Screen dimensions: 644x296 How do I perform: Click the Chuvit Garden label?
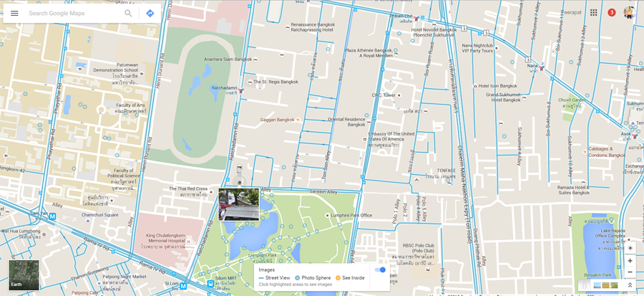tap(572, 100)
